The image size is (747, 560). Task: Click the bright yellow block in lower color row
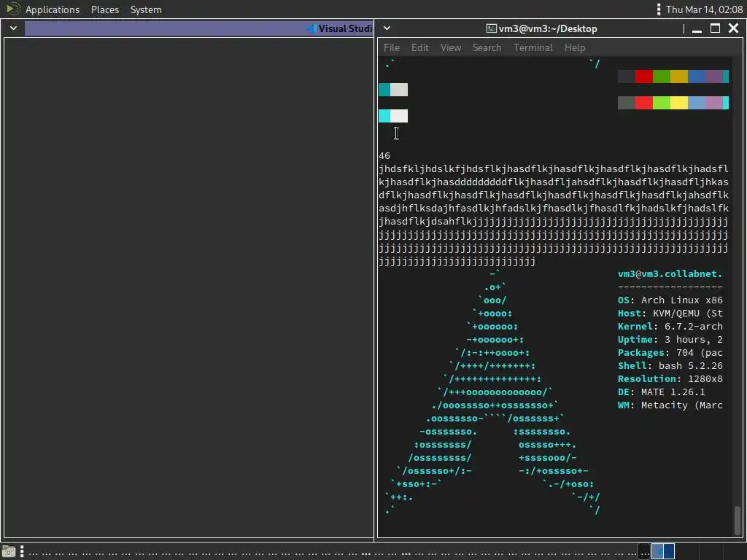coord(679,103)
